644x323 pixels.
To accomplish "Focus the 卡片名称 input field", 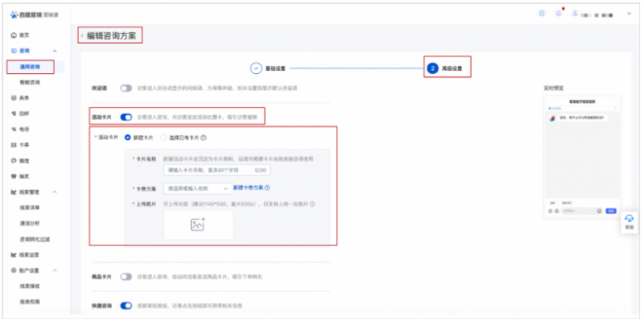I will click(x=217, y=170).
